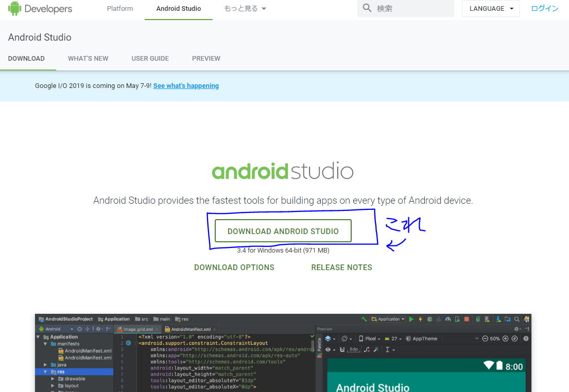Click the Debug bug icon in toolbar
Viewport: 569px width, 392px height.
tap(429, 319)
